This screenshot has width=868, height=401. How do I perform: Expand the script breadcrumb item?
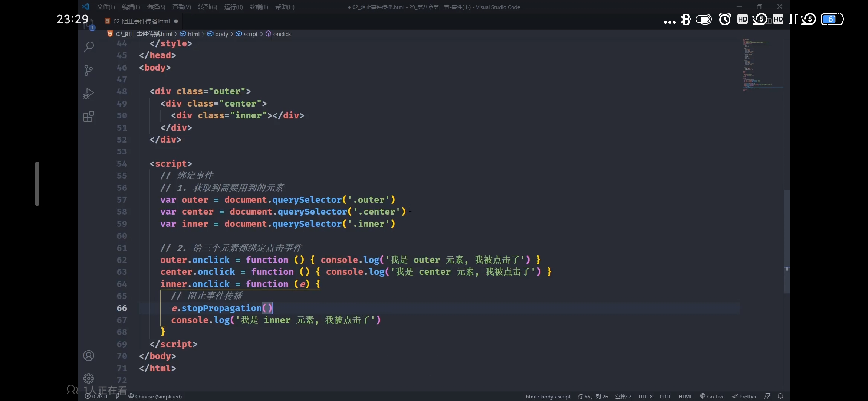pos(250,34)
